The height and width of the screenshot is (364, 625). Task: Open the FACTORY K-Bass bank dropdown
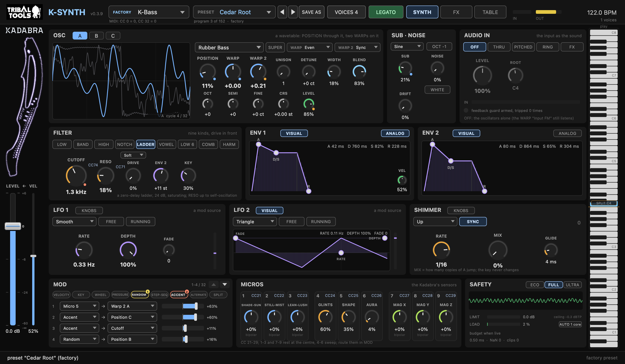(x=149, y=12)
